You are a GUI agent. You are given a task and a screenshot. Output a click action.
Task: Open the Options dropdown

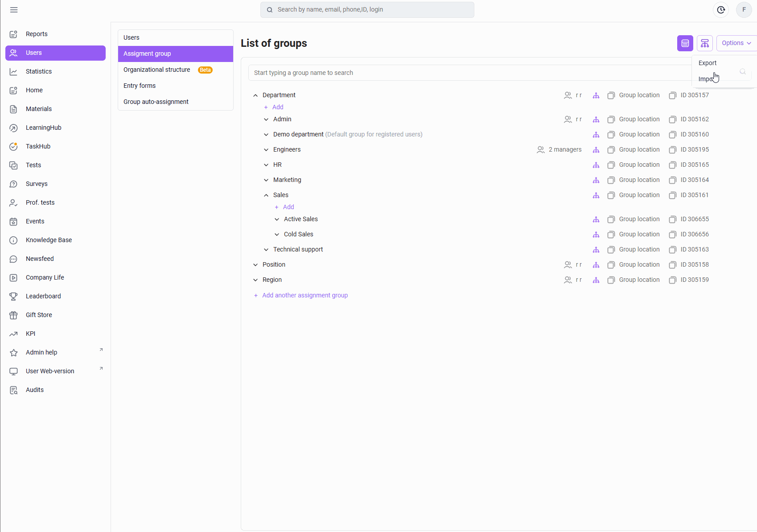click(x=736, y=43)
